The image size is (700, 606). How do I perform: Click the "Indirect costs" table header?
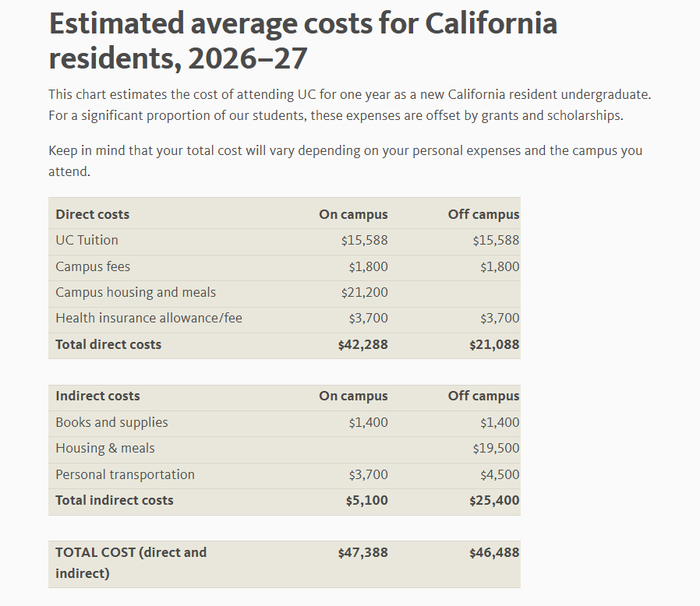pos(97,396)
